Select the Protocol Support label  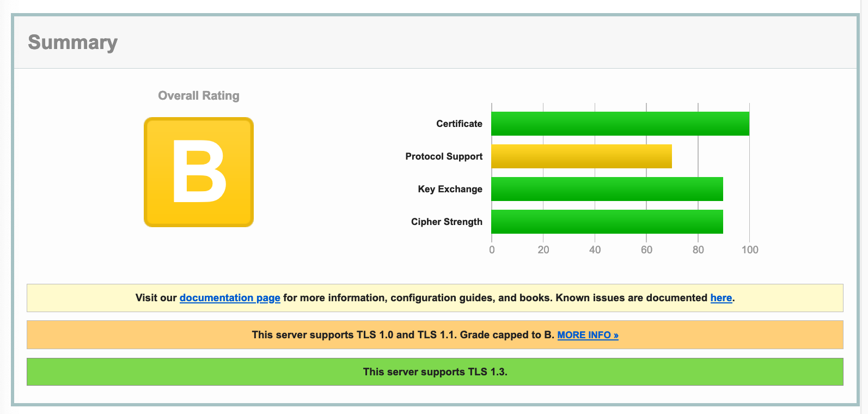coord(444,156)
